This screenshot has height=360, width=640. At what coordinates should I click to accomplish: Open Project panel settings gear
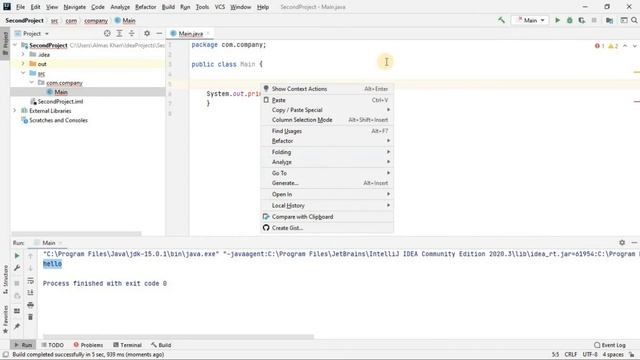tap(147, 33)
